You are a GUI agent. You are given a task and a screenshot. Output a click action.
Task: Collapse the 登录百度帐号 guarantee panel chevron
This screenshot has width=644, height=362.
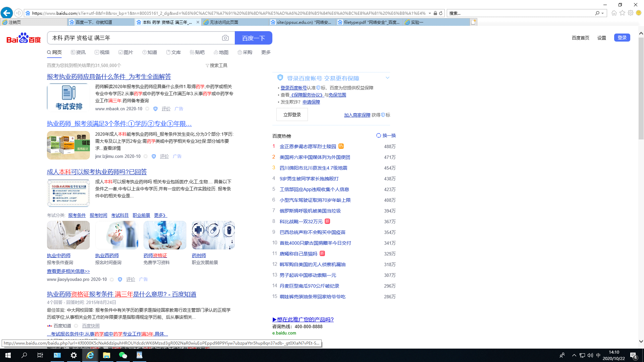coord(387,78)
